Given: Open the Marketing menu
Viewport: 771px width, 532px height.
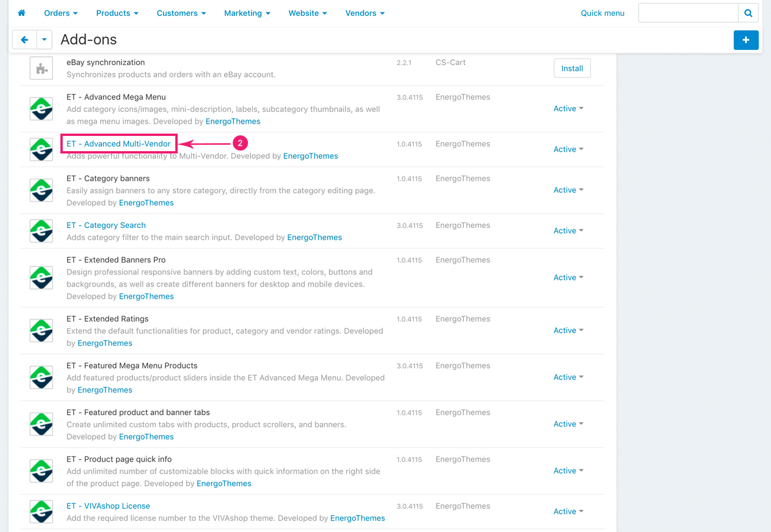Looking at the screenshot, I should pos(247,13).
